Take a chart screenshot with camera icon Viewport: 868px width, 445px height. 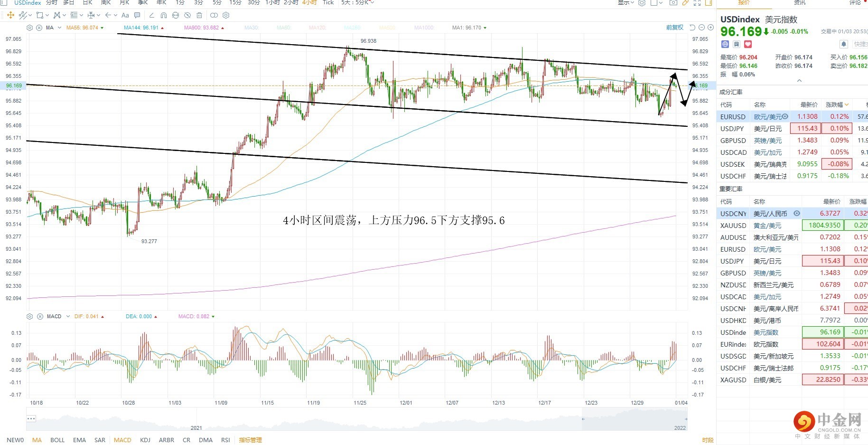(673, 2)
